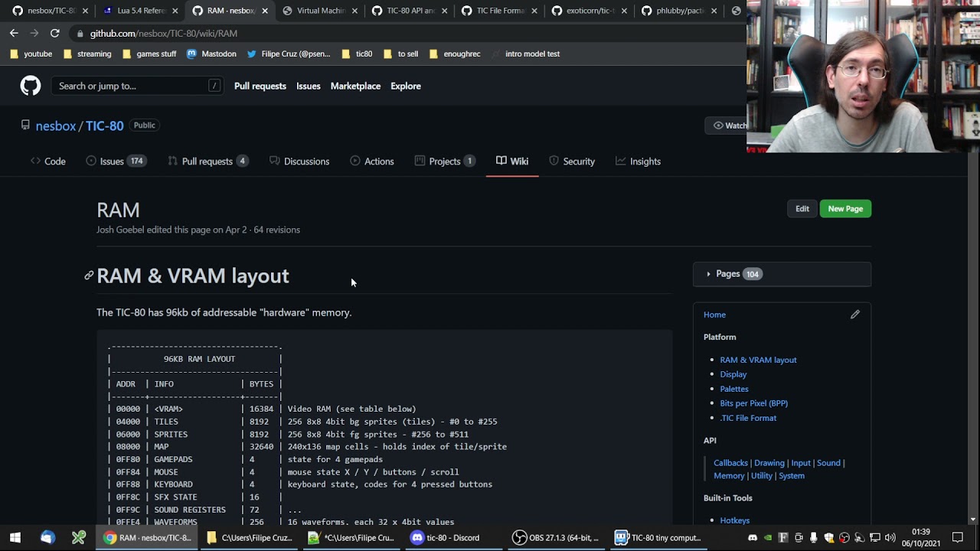Open the Issues tab with 174 items
Viewport: 980px width, 551px height.
pyautogui.click(x=116, y=161)
